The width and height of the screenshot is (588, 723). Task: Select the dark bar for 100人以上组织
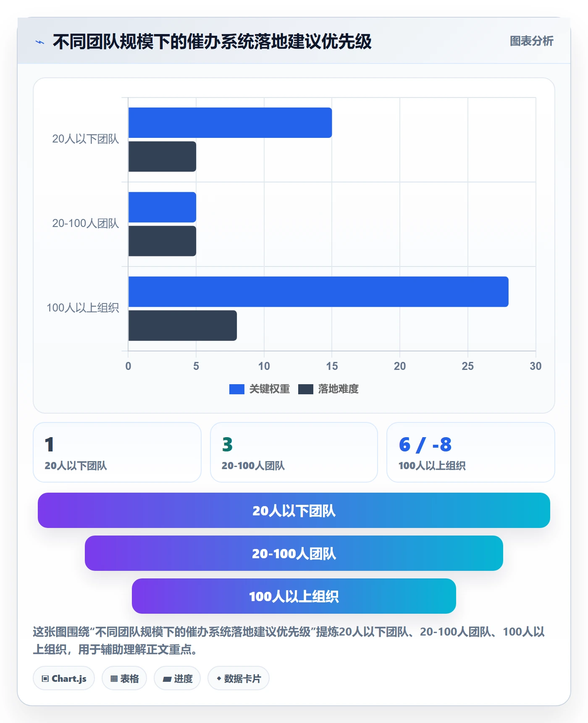(x=183, y=325)
